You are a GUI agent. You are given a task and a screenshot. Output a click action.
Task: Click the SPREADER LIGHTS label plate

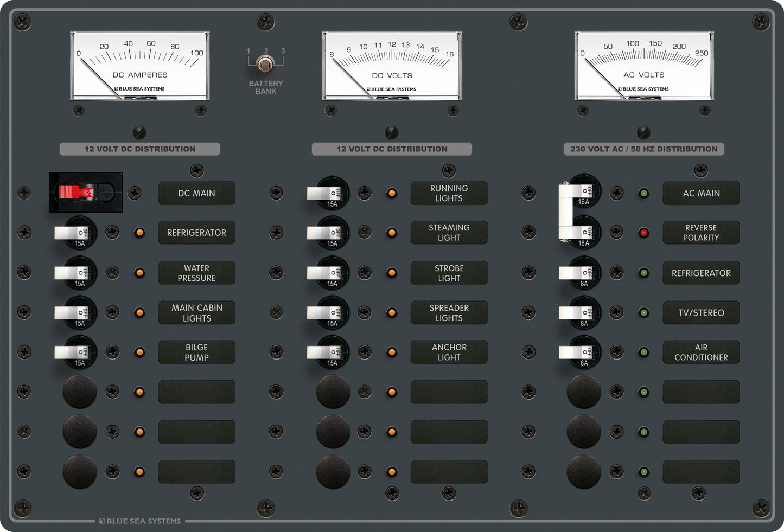(449, 312)
